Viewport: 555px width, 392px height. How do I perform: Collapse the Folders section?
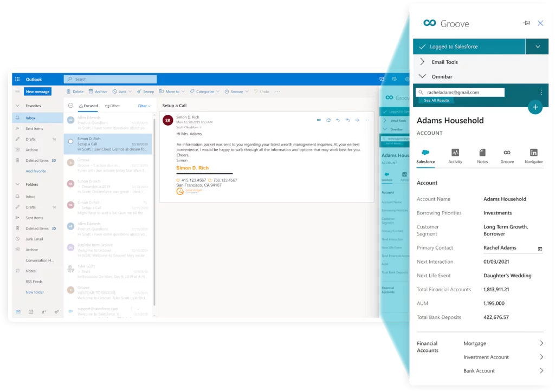tap(17, 184)
